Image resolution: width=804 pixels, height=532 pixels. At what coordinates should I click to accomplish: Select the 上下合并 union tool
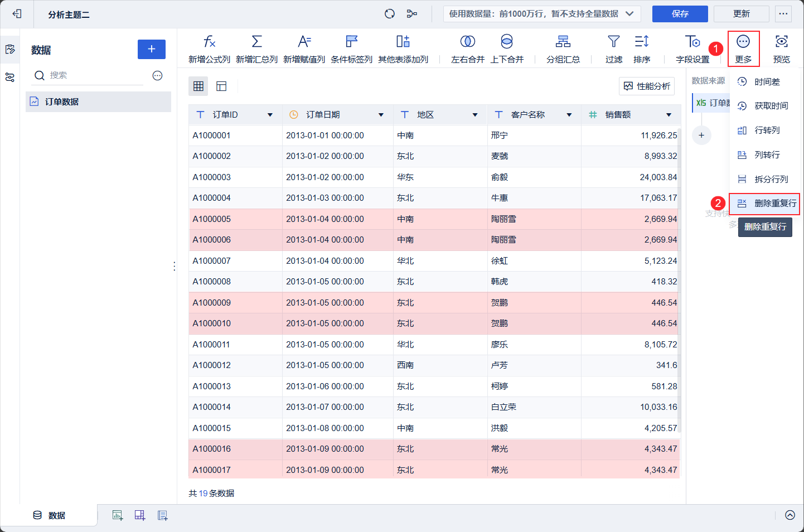507,49
